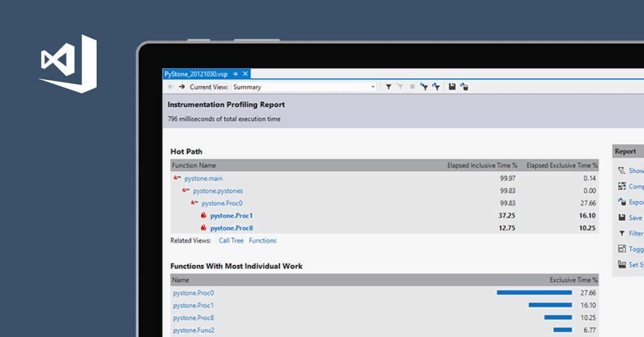The height and width of the screenshot is (337, 644).
Task: Toggle the filter funnel in the toolbar
Action: [x=400, y=86]
